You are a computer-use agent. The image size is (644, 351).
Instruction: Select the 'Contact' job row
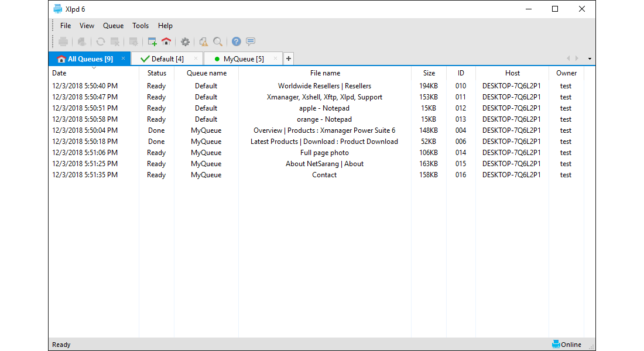tap(316, 174)
